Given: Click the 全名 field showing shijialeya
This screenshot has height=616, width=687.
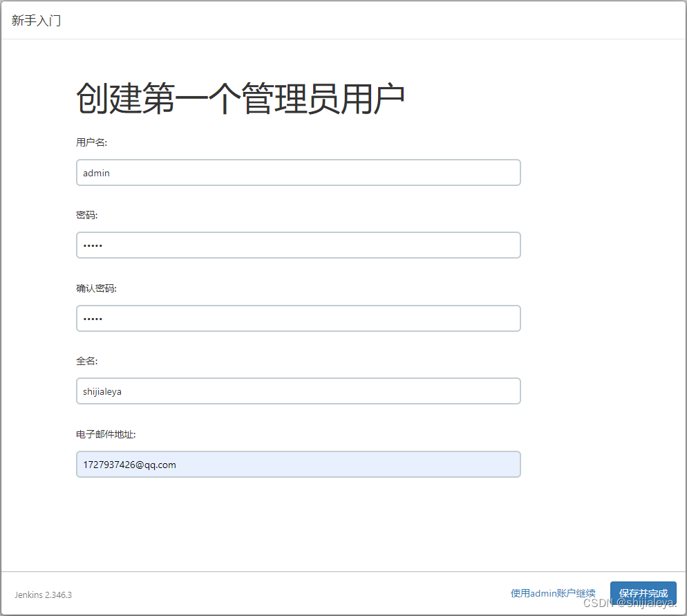Looking at the screenshot, I should [x=297, y=391].
